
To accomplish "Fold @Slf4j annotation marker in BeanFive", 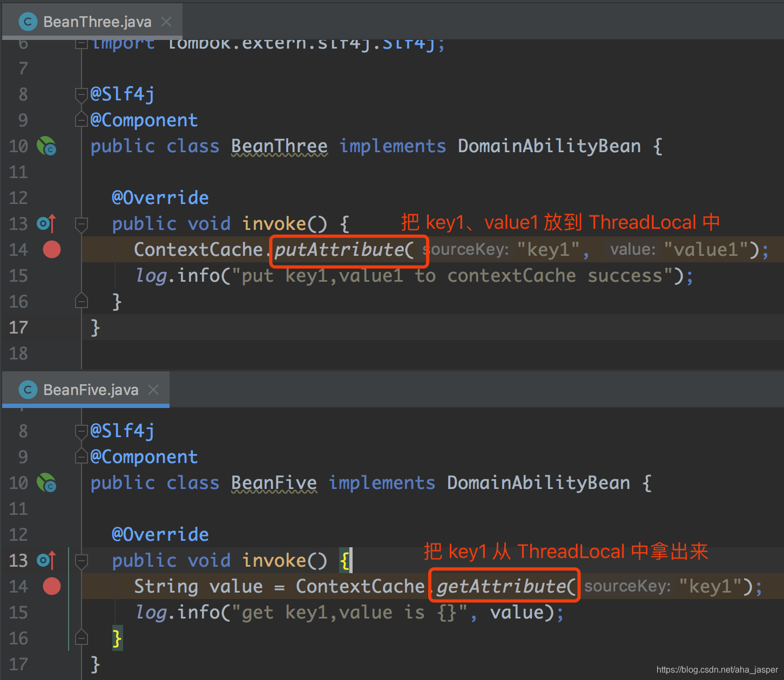I will tap(82, 431).
